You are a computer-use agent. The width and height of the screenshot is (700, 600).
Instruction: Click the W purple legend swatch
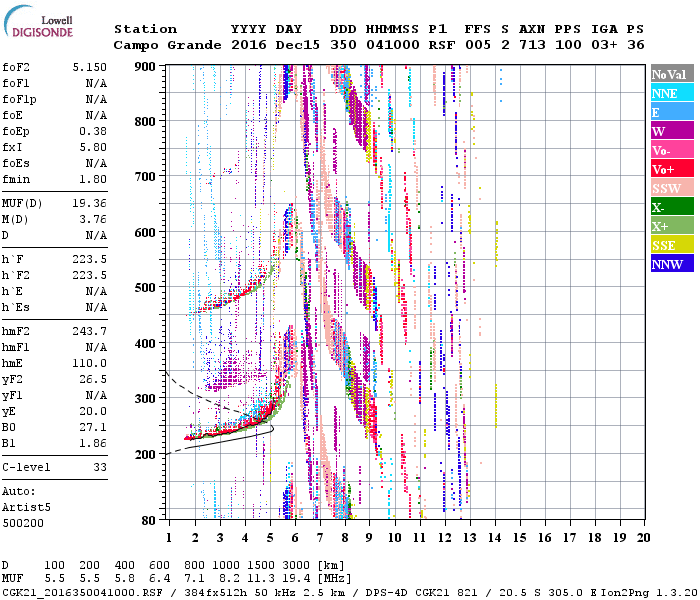pos(672,131)
